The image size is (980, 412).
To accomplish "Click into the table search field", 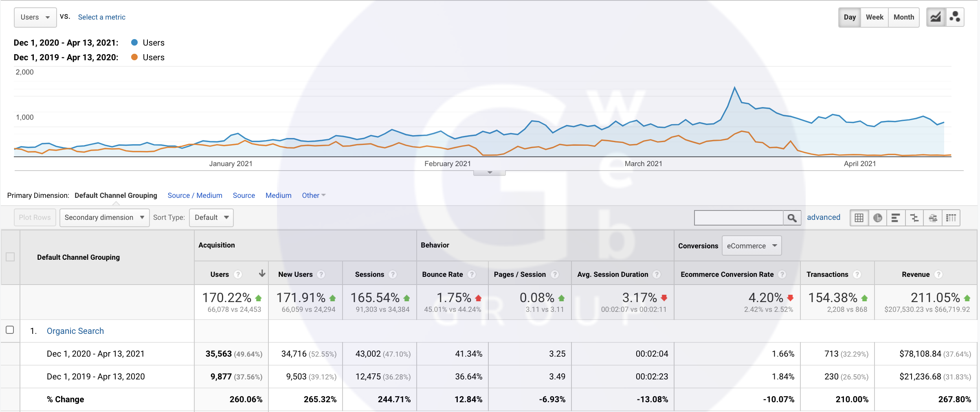I will click(x=738, y=218).
